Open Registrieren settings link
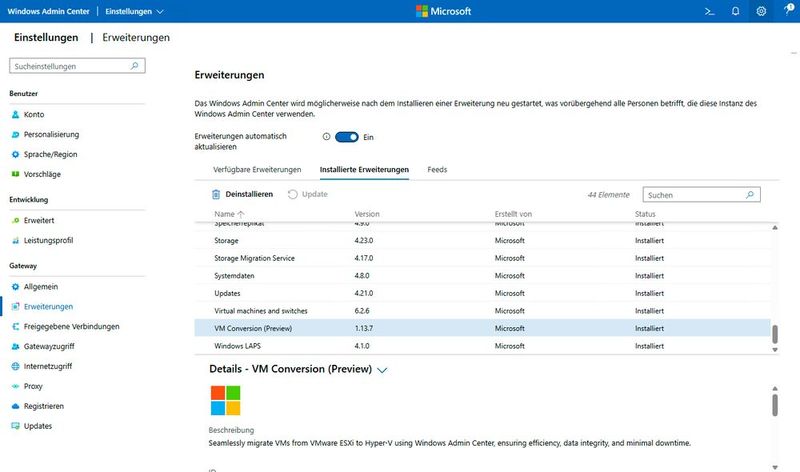This screenshot has width=800, height=472. [x=44, y=406]
